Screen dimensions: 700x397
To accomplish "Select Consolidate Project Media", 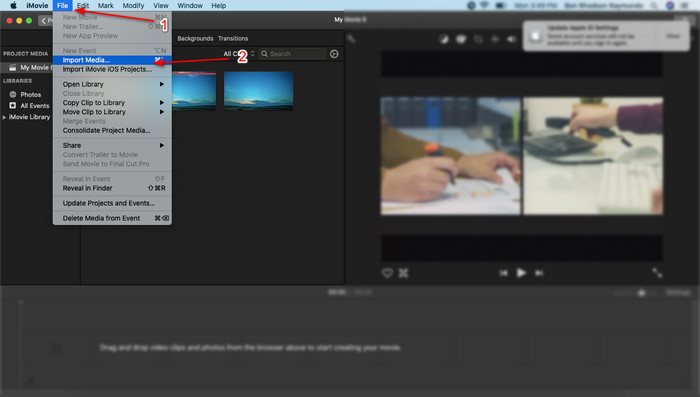I will (112, 130).
